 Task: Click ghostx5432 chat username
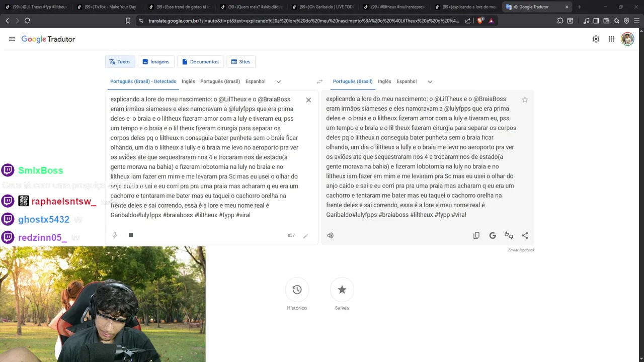tap(44, 220)
